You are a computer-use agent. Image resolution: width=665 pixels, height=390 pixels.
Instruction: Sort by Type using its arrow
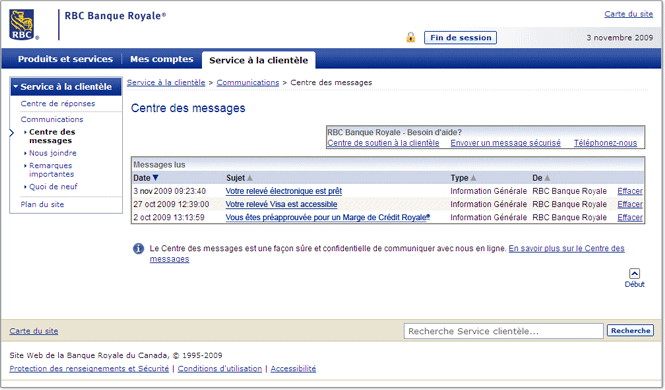pyautogui.click(x=473, y=178)
